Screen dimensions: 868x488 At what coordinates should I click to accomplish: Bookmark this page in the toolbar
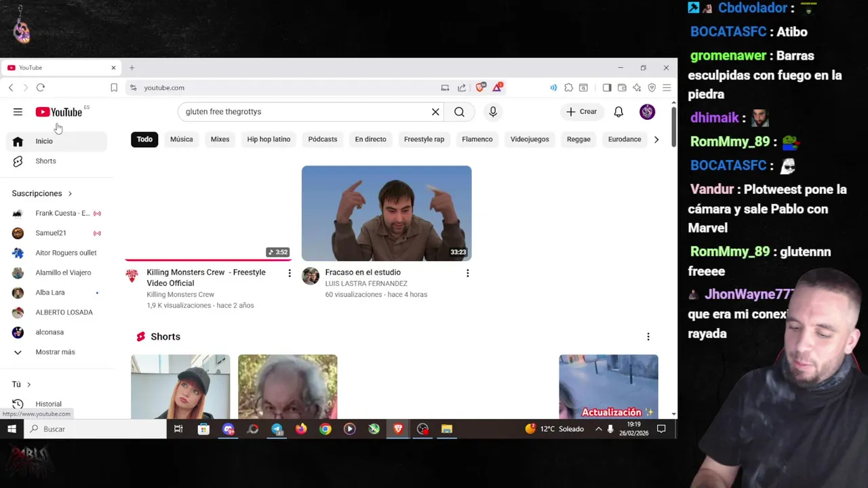click(x=114, y=87)
